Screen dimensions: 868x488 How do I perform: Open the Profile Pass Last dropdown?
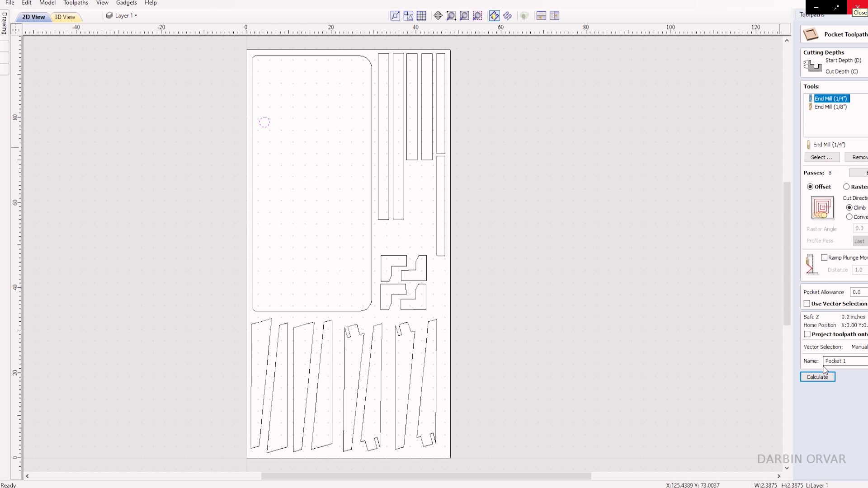[x=860, y=241]
